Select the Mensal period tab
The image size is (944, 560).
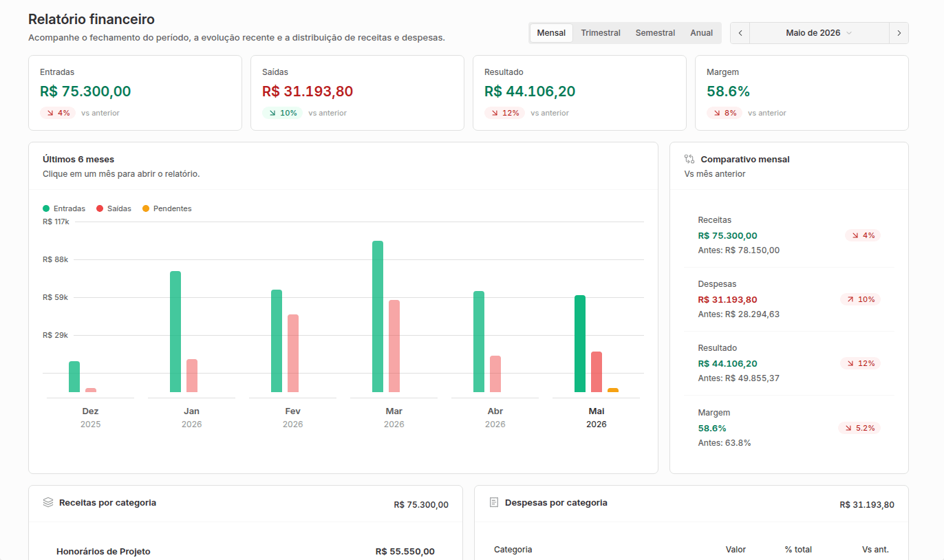pos(551,33)
